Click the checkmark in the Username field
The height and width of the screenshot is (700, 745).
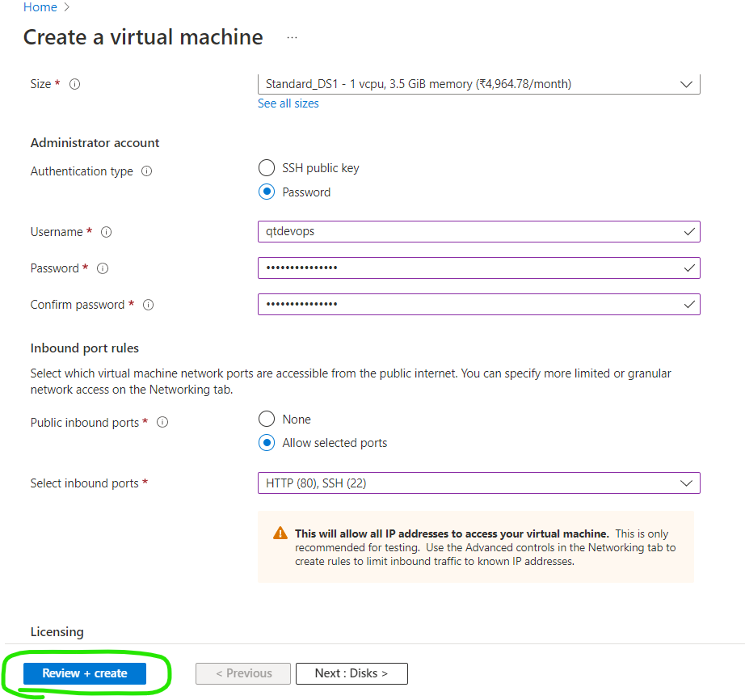point(691,232)
